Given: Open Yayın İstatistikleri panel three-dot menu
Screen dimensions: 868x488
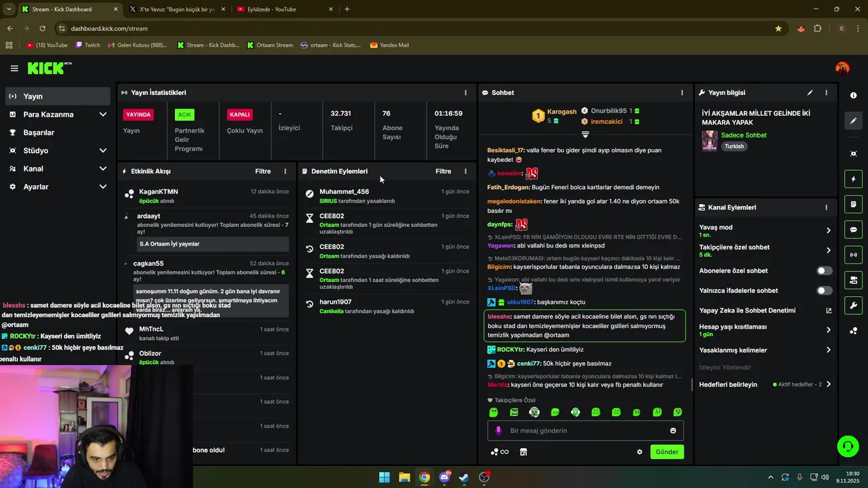Looking at the screenshot, I should [465, 93].
